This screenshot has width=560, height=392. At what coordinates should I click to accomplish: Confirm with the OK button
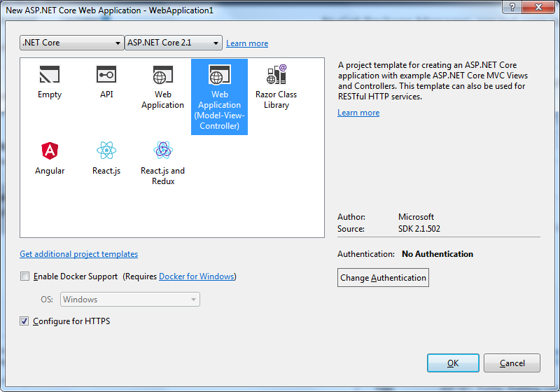pyautogui.click(x=453, y=363)
